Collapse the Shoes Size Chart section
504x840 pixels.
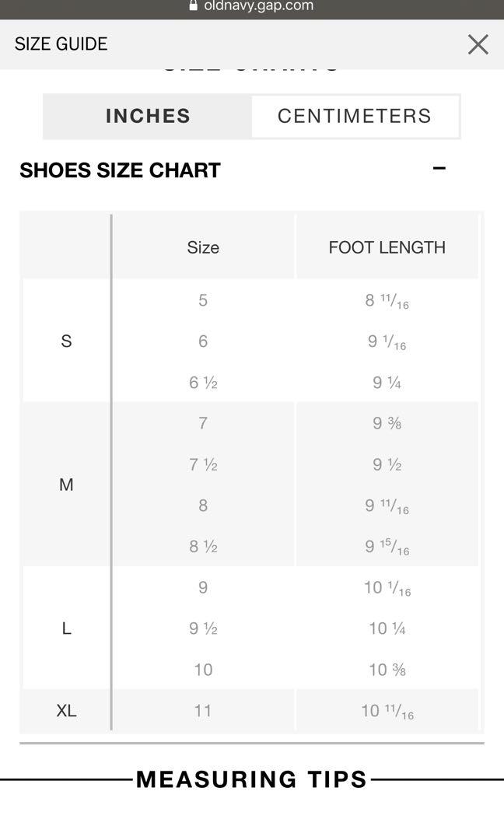439,168
